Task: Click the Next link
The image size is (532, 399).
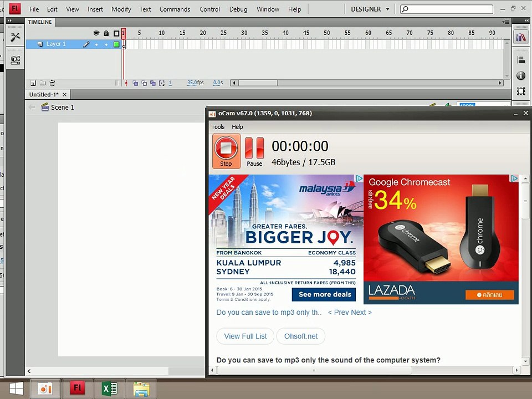Action: click(x=361, y=313)
